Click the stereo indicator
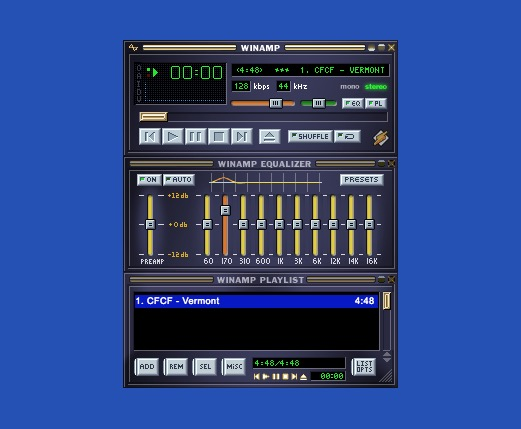This screenshot has height=429, width=521. [x=376, y=87]
